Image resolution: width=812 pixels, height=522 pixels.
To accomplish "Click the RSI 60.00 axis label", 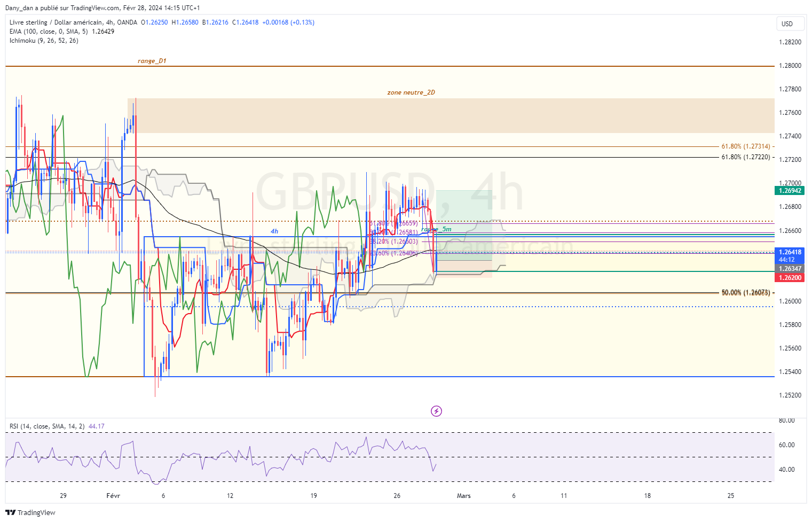I will click(x=787, y=445).
